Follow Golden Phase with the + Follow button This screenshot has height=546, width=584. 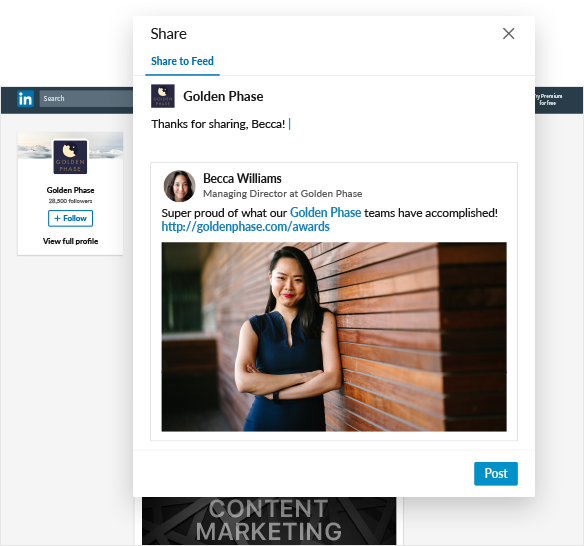(70, 218)
